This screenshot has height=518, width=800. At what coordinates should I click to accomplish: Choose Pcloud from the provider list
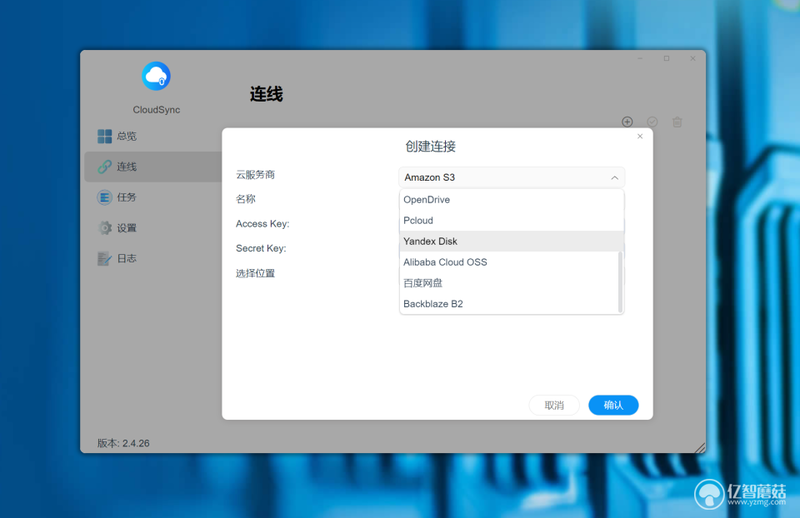coord(511,220)
